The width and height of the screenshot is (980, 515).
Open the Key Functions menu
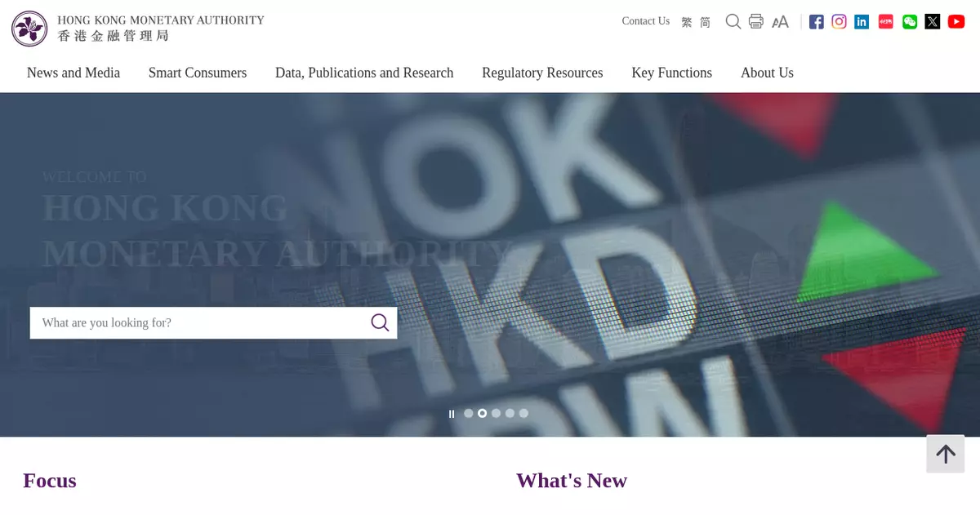(x=672, y=73)
